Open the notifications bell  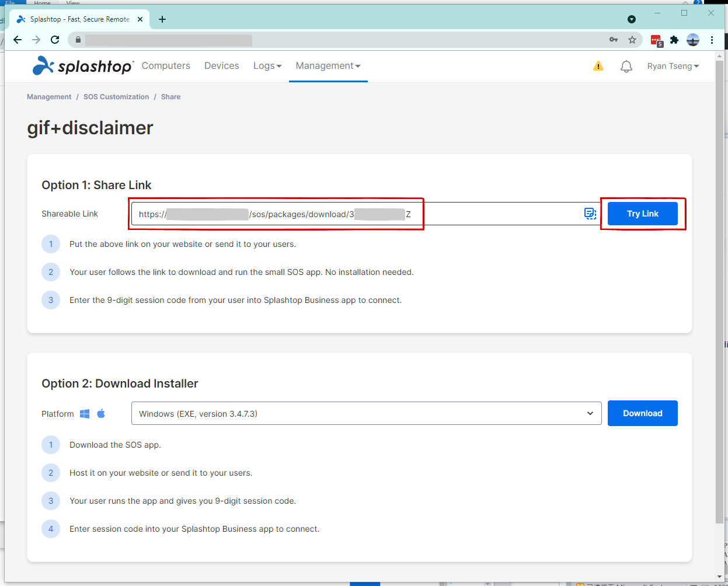point(626,66)
